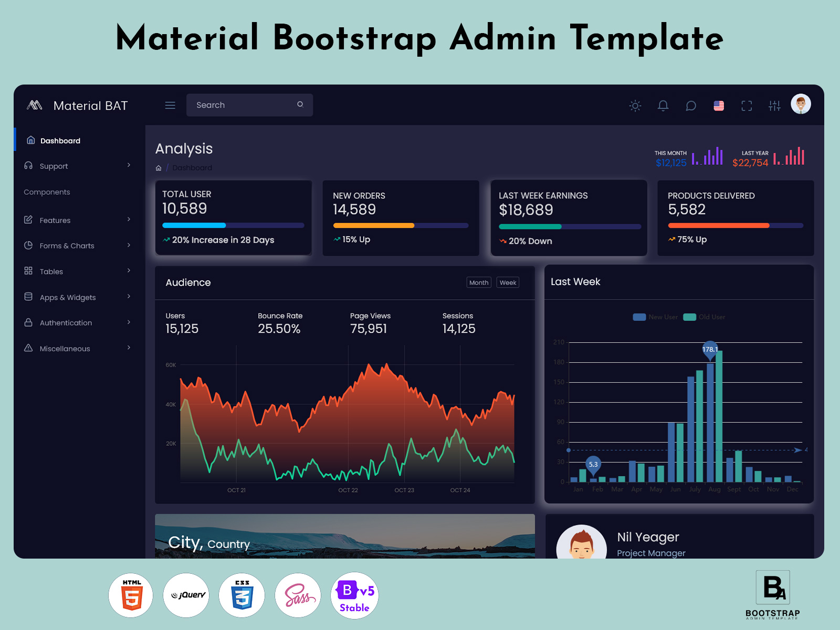This screenshot has height=630, width=840.
Task: Click the Bootstrap Admin Template logo
Action: pyautogui.click(x=773, y=595)
